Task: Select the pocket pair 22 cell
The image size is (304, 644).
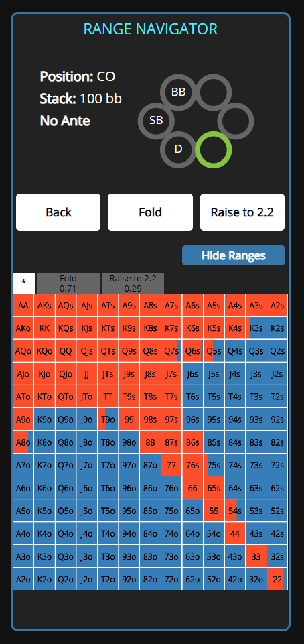Action: (x=277, y=579)
